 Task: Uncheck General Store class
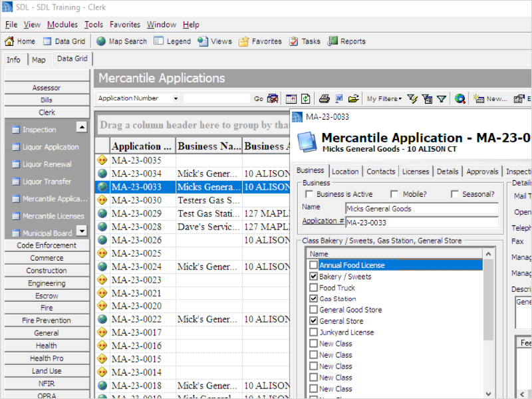click(x=313, y=321)
